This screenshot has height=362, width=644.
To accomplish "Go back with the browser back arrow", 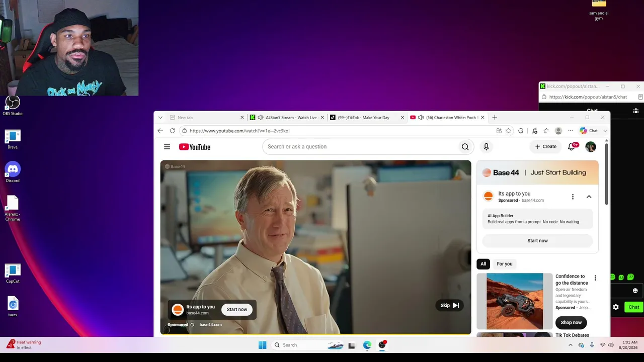I will point(160,131).
